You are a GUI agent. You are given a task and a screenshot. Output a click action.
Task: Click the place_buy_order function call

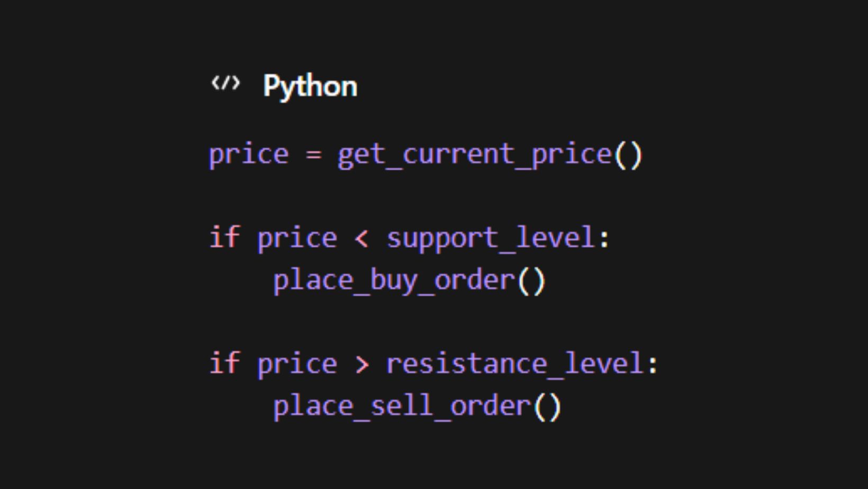pos(394,280)
